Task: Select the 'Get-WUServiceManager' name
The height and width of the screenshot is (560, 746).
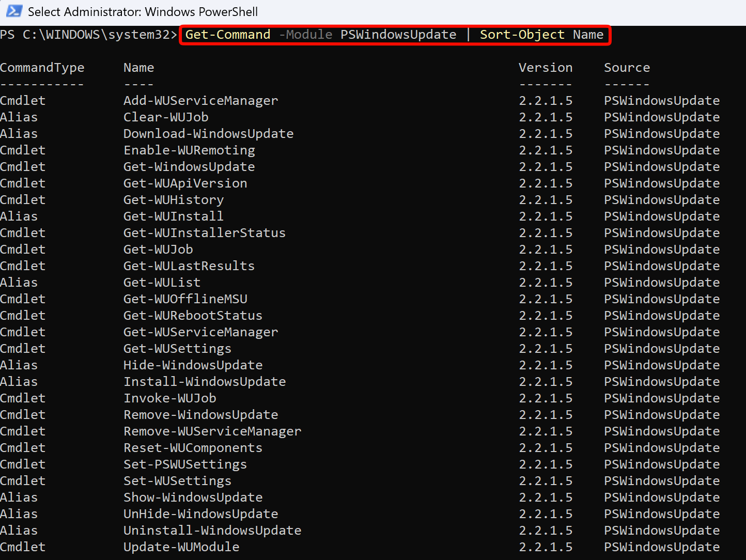Action: [x=201, y=332]
